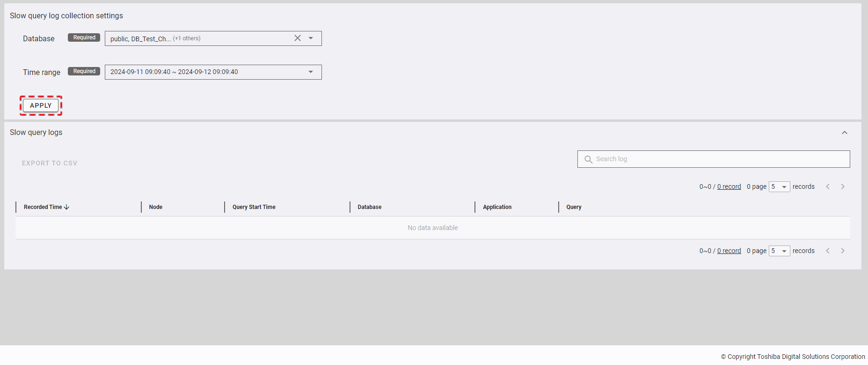Click the search magnifier icon
The image size is (868, 365).
pyautogui.click(x=588, y=159)
